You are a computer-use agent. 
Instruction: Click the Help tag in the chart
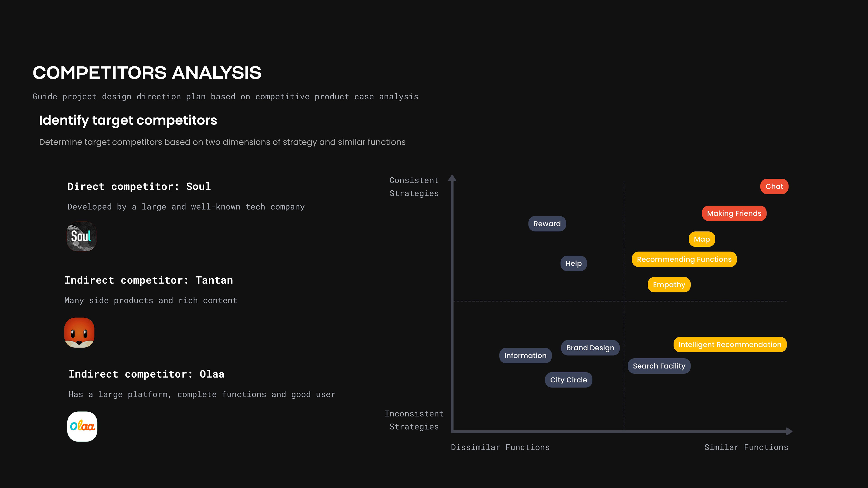(574, 264)
